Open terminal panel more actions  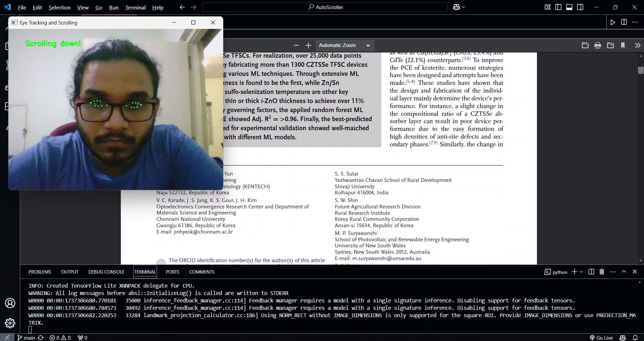click(613, 272)
